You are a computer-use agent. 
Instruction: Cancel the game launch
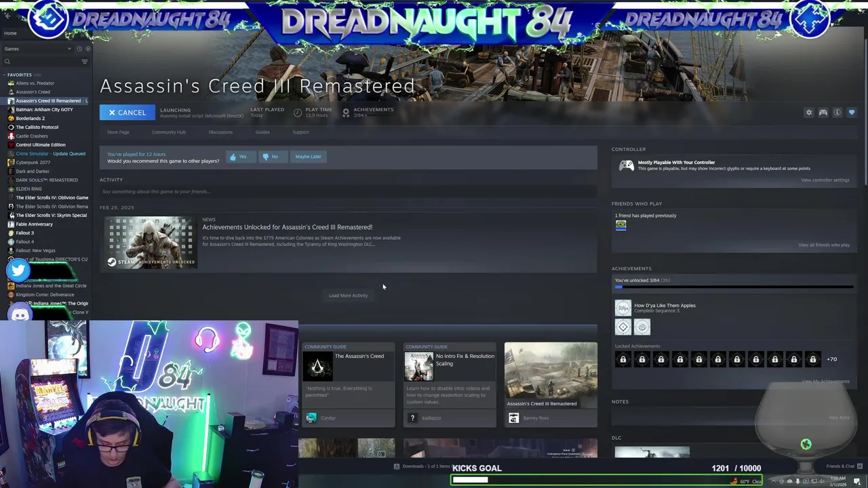pos(127,113)
